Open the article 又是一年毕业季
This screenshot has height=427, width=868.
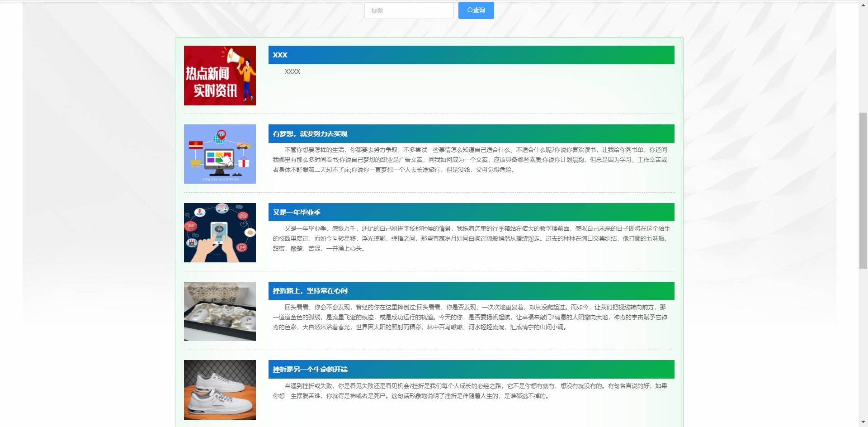(x=297, y=213)
